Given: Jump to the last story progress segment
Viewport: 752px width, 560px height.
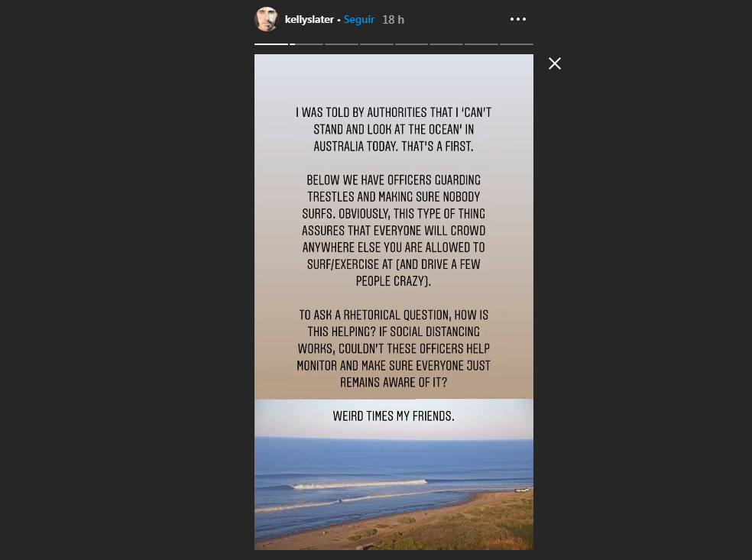Looking at the screenshot, I should click(x=517, y=44).
